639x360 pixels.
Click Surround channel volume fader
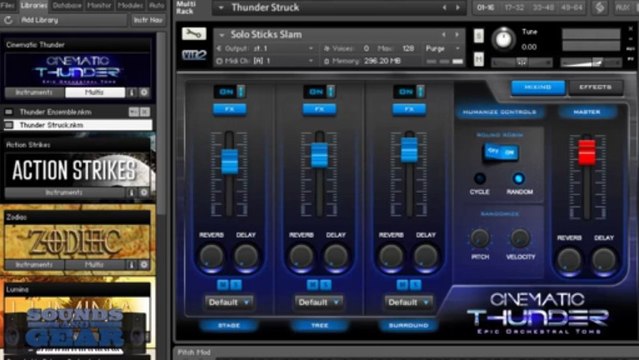pyautogui.click(x=409, y=150)
